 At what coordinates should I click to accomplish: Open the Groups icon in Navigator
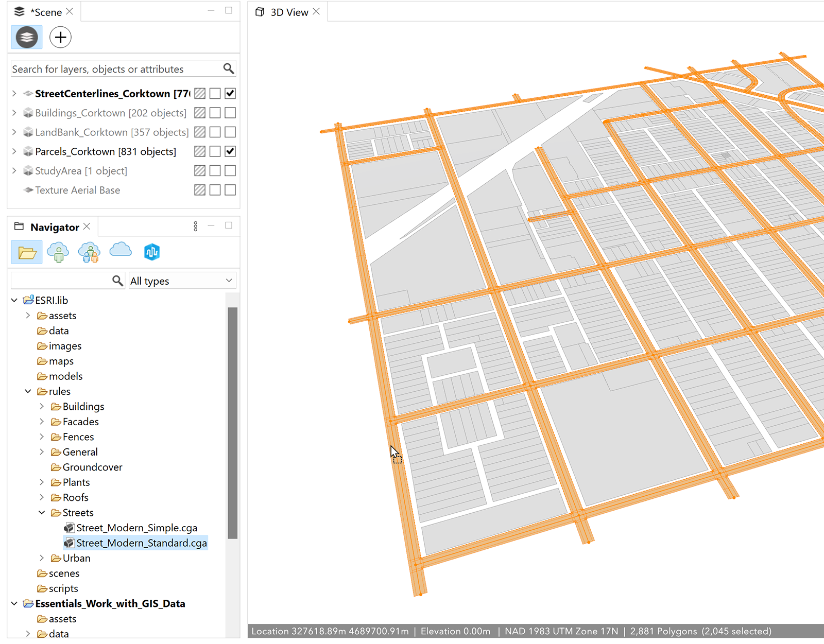click(89, 252)
